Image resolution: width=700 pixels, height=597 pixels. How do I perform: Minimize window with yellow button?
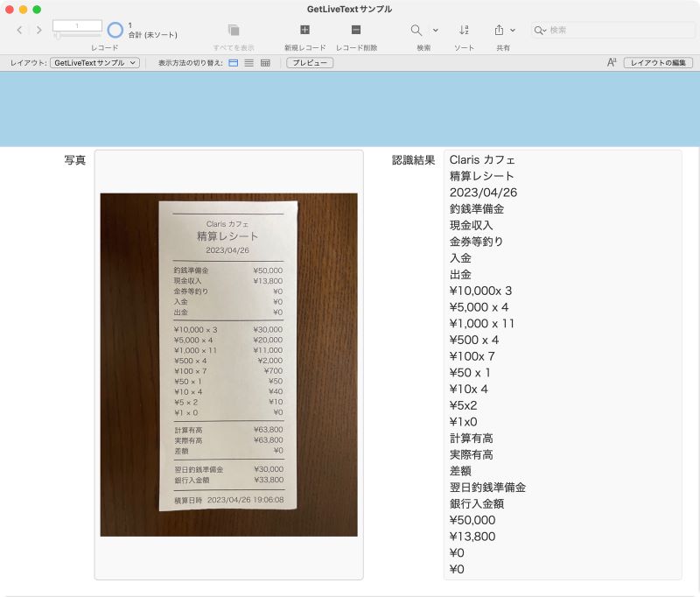tap(24, 10)
